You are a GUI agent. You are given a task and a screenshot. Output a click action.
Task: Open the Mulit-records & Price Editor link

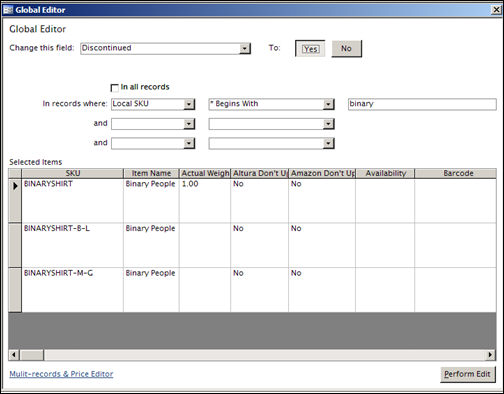pyautogui.click(x=61, y=374)
